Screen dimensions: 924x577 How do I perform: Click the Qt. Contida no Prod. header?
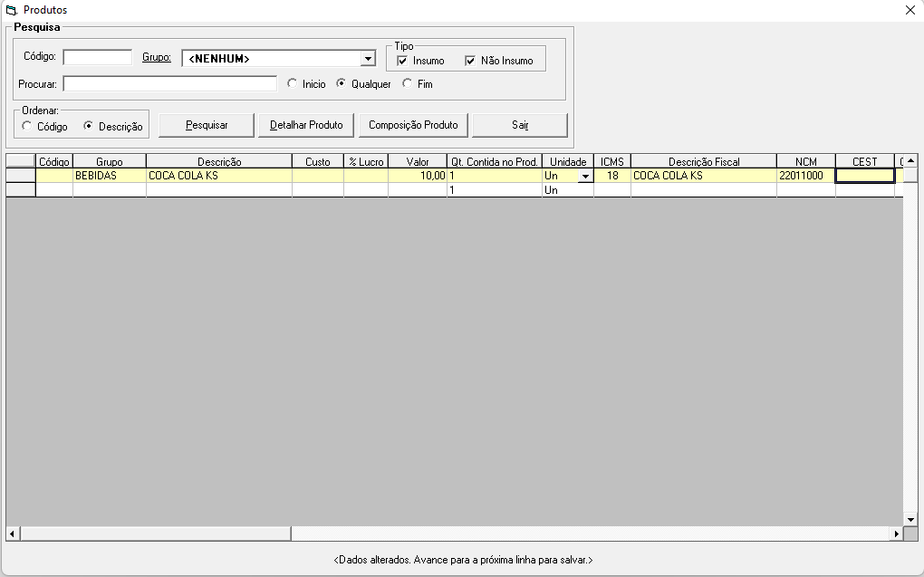(495, 161)
